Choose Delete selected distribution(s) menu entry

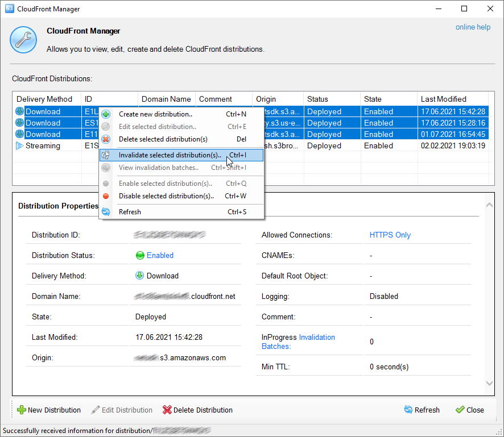pos(181,139)
